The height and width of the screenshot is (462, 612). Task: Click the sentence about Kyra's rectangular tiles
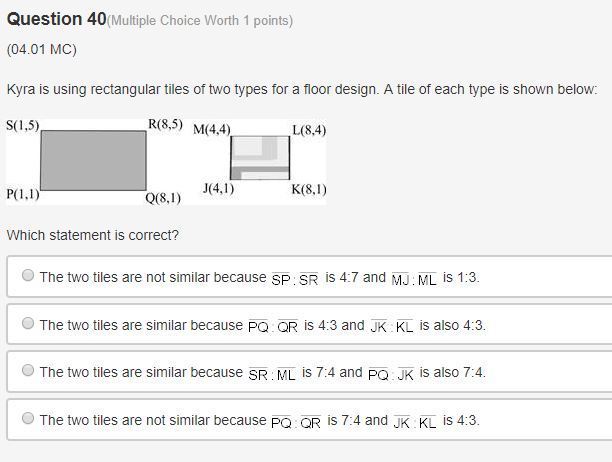(301, 89)
